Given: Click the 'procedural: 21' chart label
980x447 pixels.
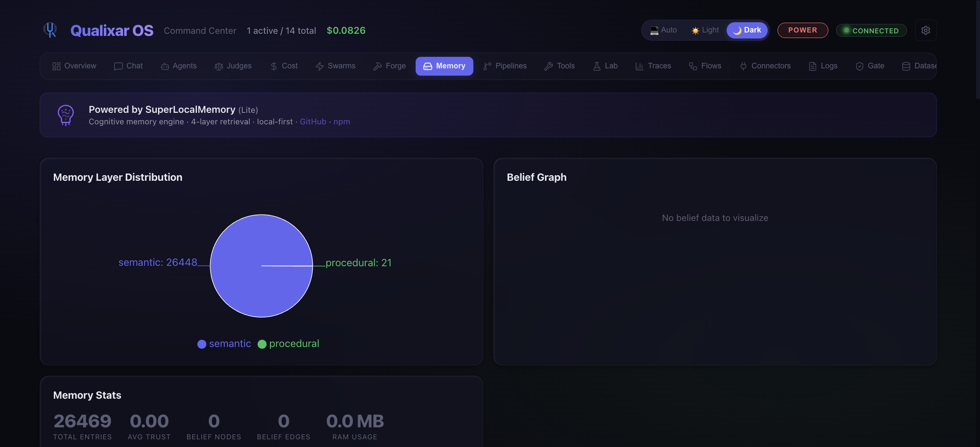Looking at the screenshot, I should click(x=359, y=263).
